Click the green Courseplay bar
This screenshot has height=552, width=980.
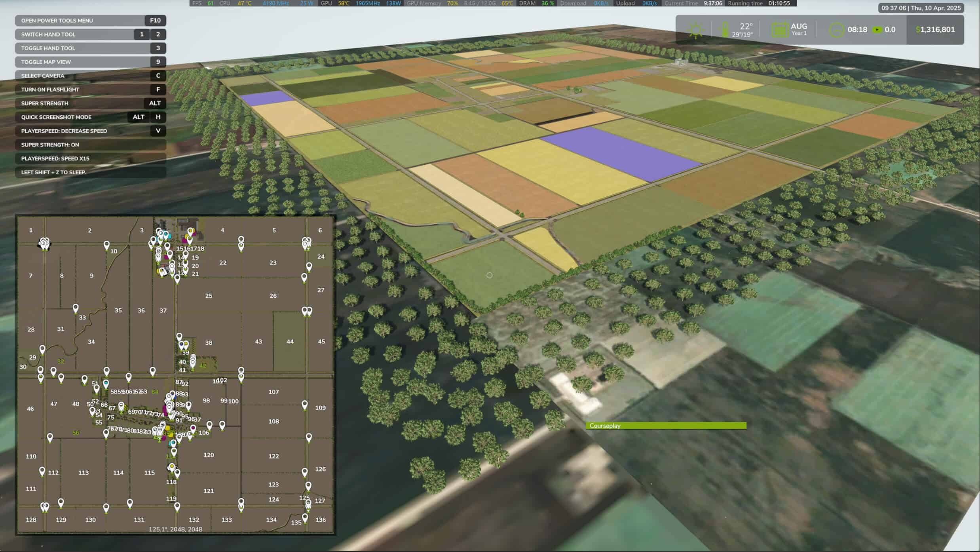pos(666,426)
